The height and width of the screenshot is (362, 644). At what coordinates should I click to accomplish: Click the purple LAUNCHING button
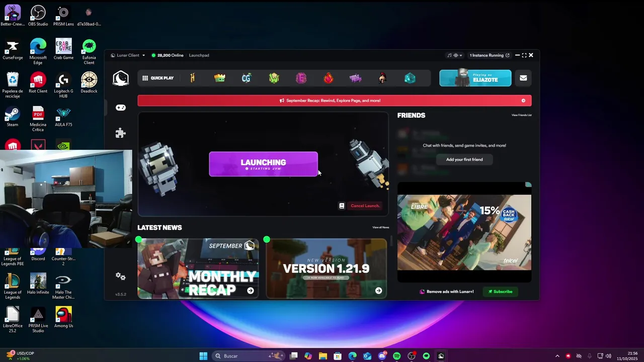[263, 164]
